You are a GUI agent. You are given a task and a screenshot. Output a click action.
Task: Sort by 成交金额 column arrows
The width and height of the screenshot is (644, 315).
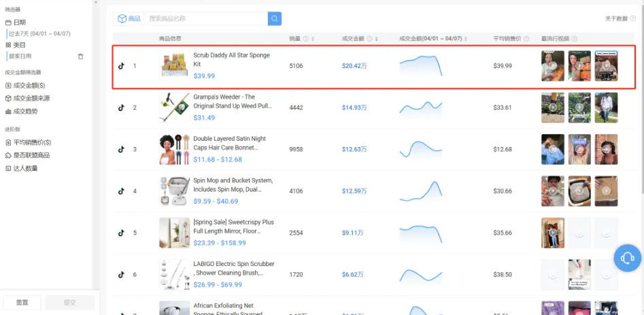click(376, 39)
